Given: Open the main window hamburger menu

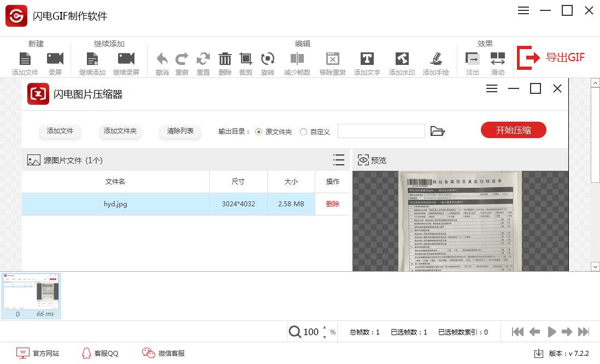Looking at the screenshot, I should coord(523,10).
